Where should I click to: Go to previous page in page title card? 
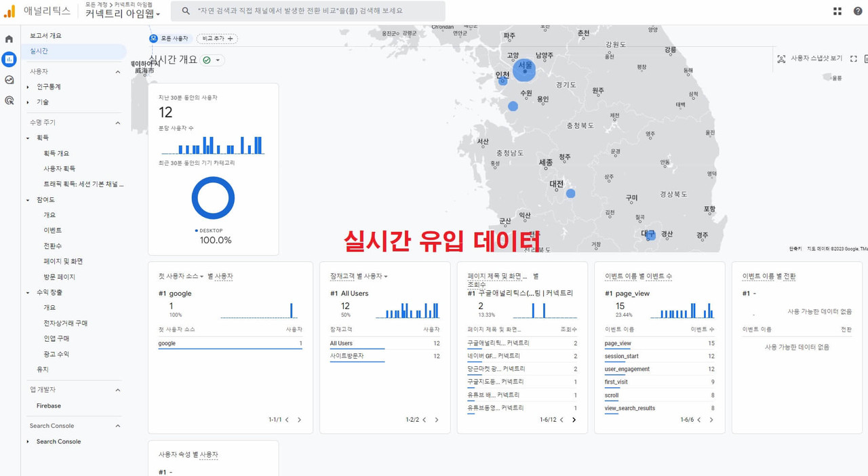point(561,420)
